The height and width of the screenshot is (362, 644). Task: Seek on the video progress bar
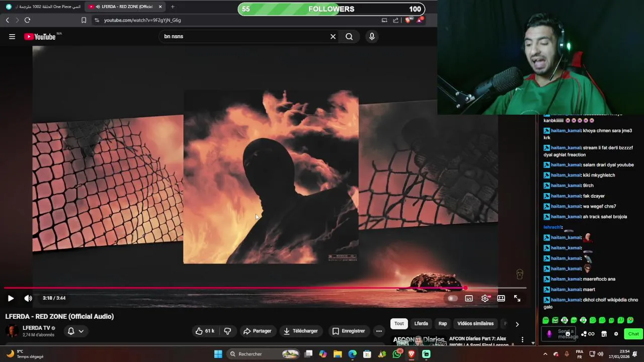coord(265,288)
